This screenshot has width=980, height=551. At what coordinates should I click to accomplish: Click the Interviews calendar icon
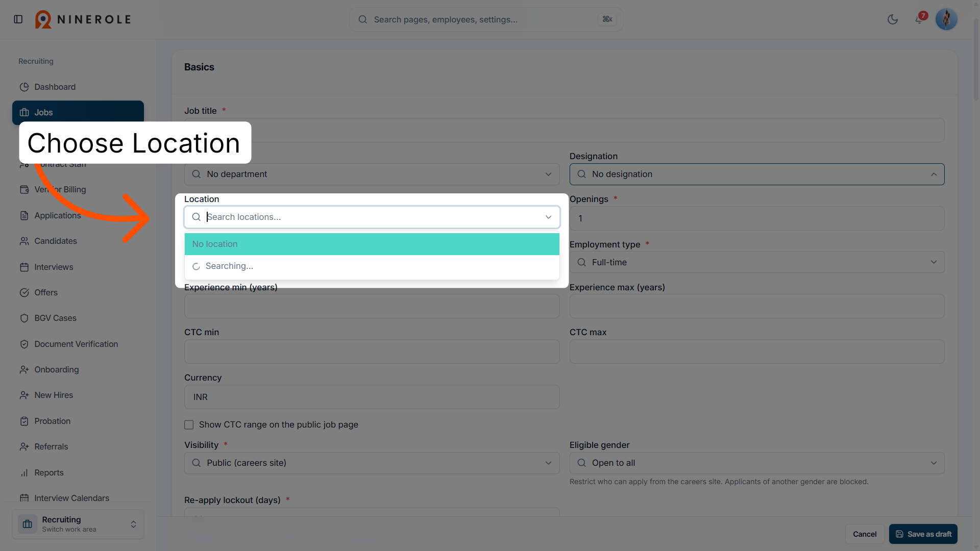[24, 267]
